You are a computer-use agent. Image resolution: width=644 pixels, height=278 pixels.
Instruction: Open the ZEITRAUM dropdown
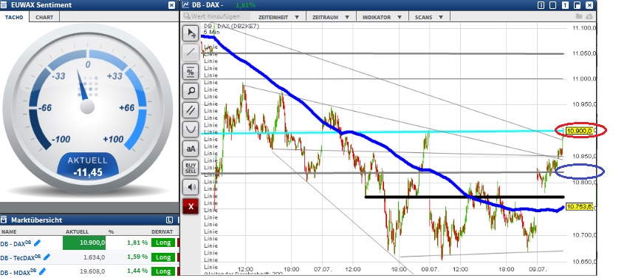[x=331, y=17]
